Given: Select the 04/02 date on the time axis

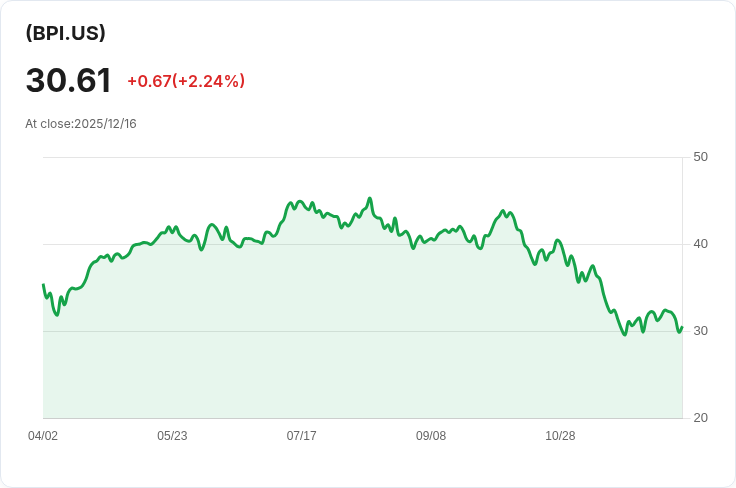Looking at the screenshot, I should (x=43, y=436).
